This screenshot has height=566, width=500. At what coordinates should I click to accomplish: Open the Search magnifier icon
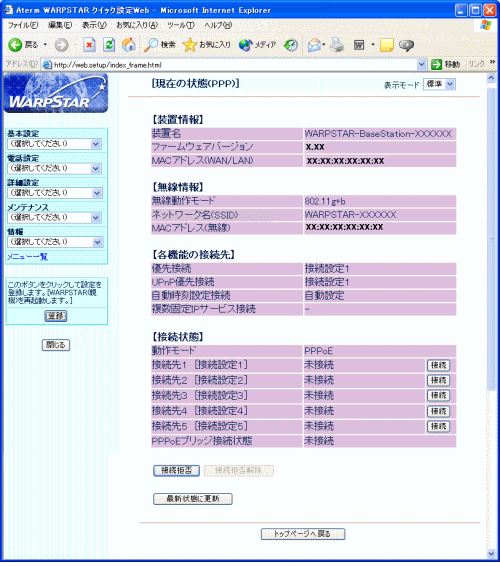pos(151,45)
